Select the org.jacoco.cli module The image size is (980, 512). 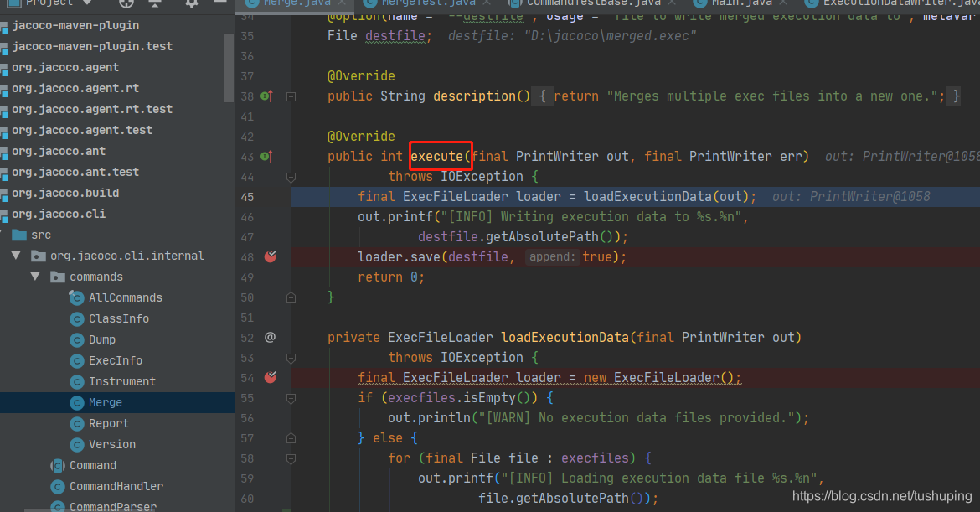click(x=59, y=214)
